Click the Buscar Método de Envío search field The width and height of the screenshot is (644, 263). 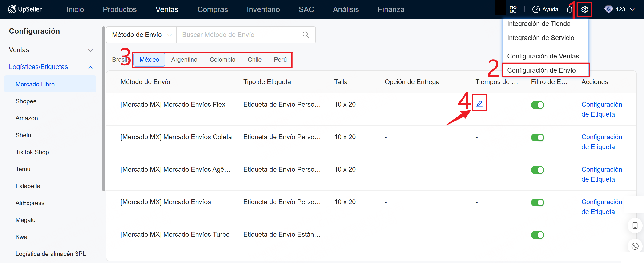[237, 35]
